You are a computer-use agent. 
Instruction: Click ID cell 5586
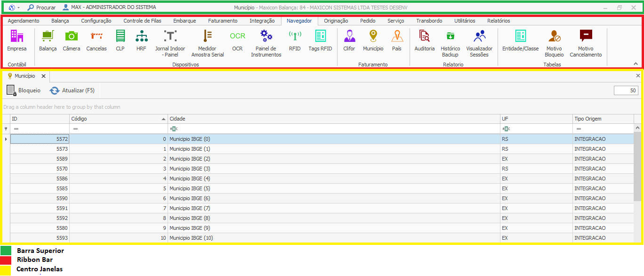[40, 179]
